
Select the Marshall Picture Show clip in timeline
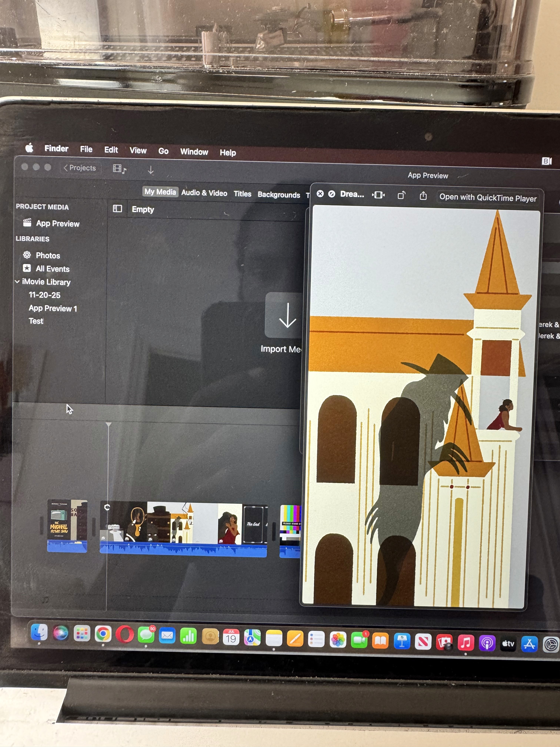(x=67, y=526)
